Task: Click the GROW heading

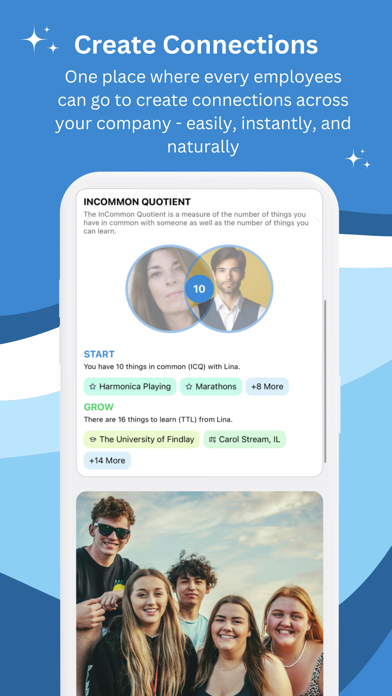Action: pyautogui.click(x=99, y=407)
